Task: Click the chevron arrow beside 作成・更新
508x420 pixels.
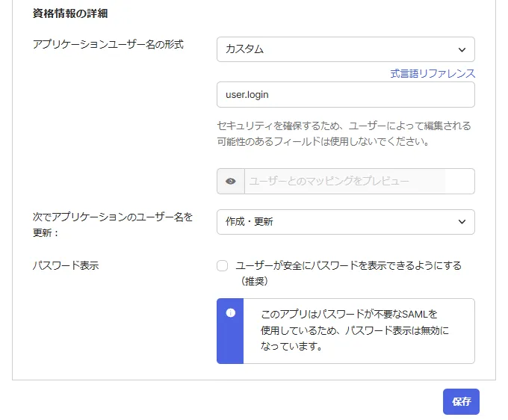Action: pos(462,222)
